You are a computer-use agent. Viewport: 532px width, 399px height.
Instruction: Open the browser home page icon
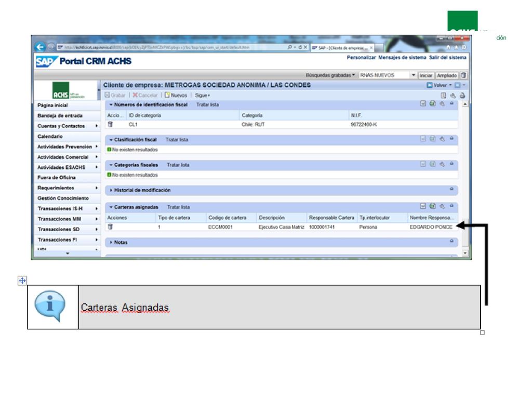coord(448,47)
